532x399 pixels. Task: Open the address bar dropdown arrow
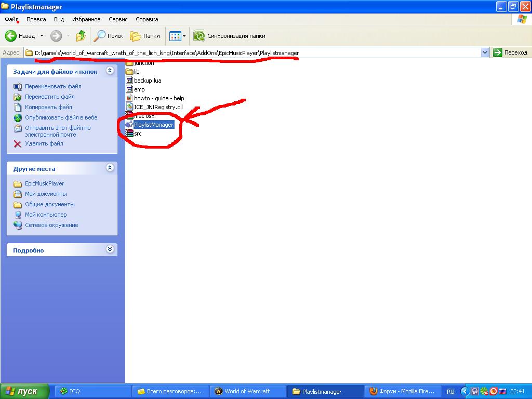pos(485,52)
